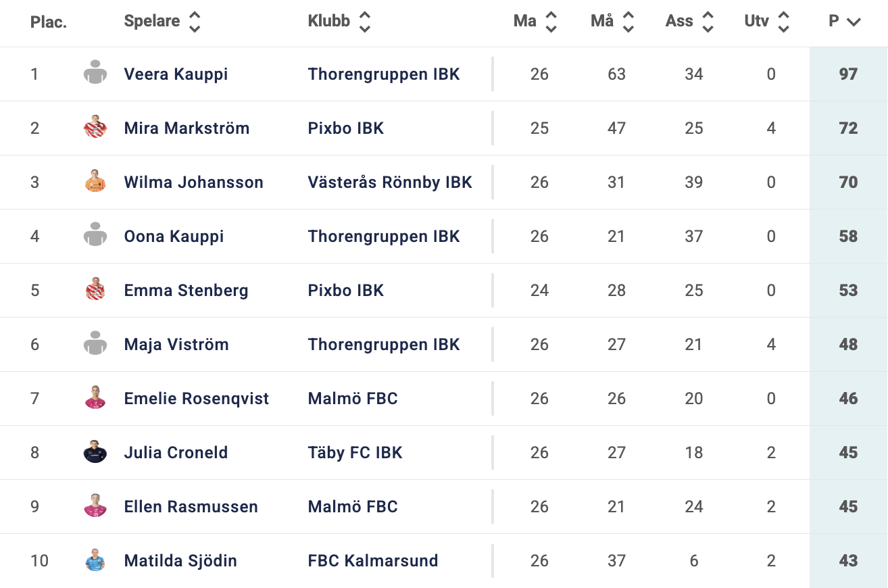Click Mira Markström's player photo

(95, 127)
